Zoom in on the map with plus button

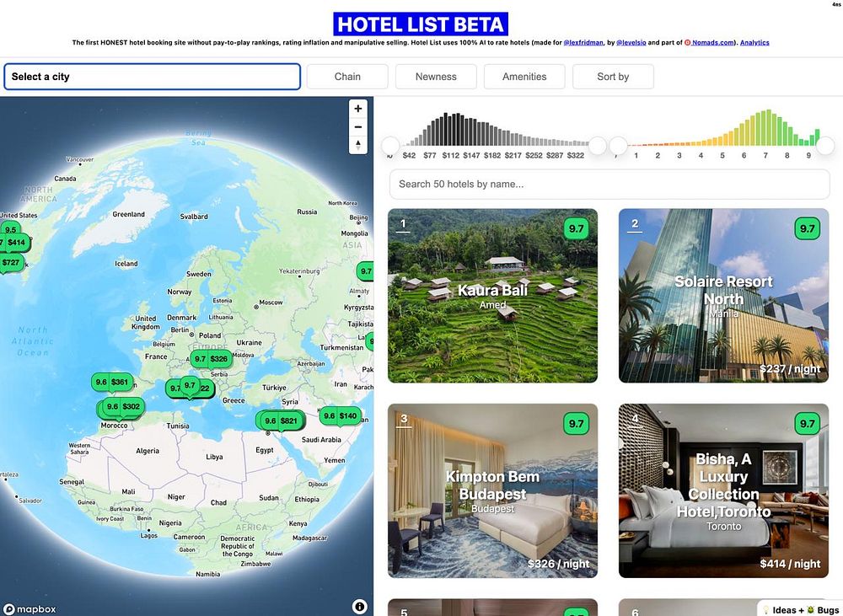[x=357, y=109]
